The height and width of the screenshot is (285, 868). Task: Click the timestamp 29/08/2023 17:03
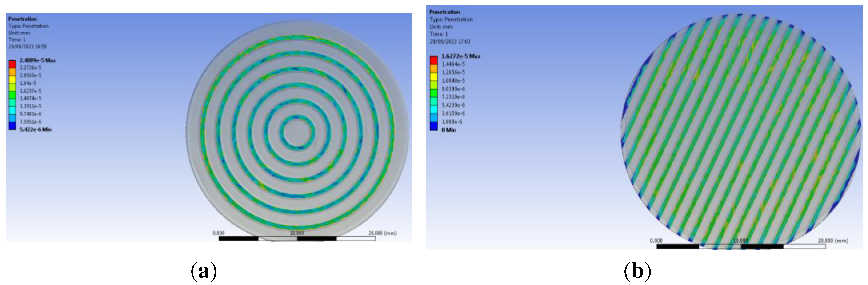450,41
